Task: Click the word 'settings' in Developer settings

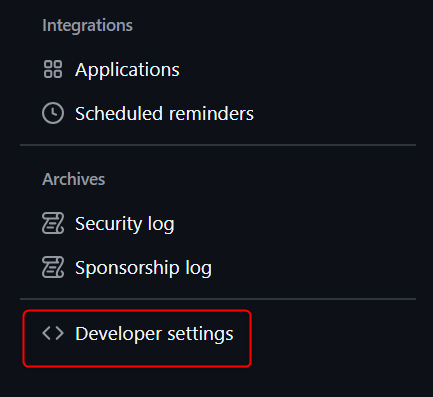Action: [200, 334]
